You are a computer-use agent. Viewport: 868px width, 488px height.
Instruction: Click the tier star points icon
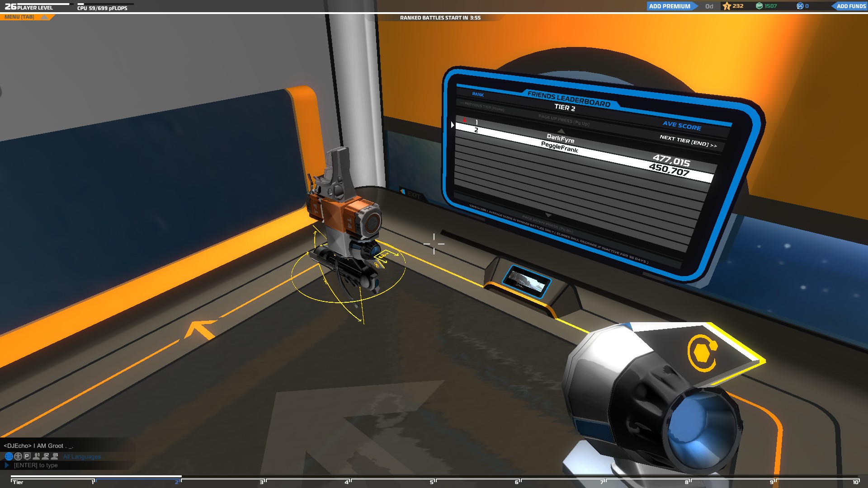pyautogui.click(x=726, y=6)
